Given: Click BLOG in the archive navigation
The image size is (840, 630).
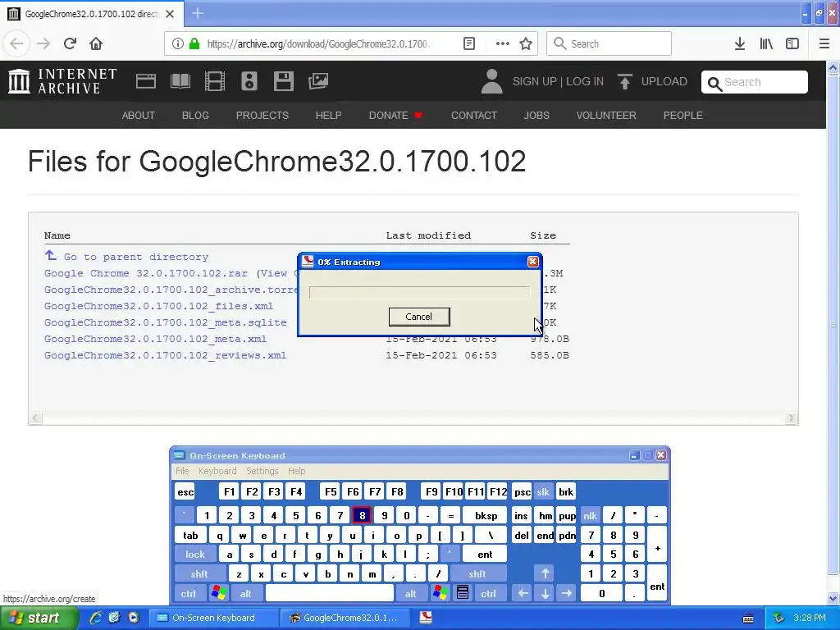Looking at the screenshot, I should coord(195,115).
